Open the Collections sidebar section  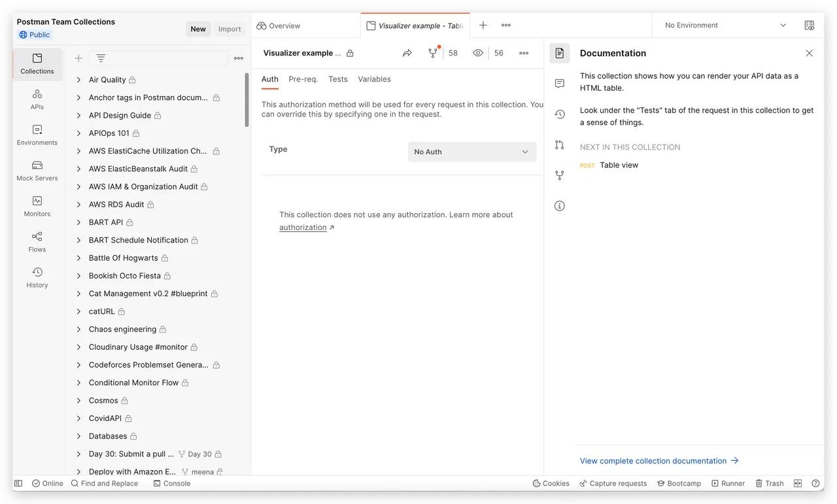[37, 64]
